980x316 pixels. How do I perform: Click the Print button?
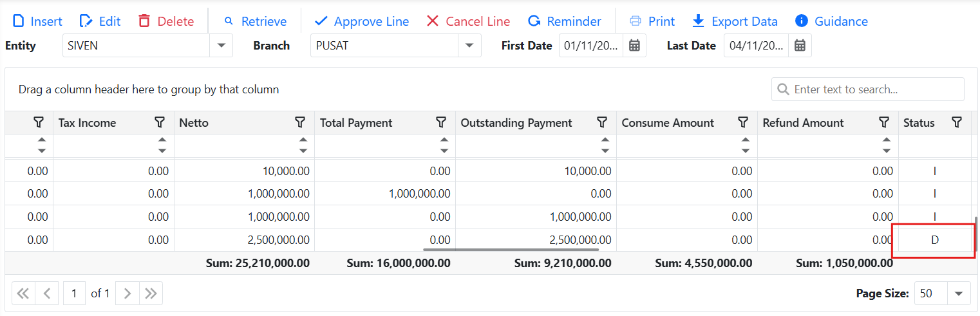pyautogui.click(x=652, y=21)
